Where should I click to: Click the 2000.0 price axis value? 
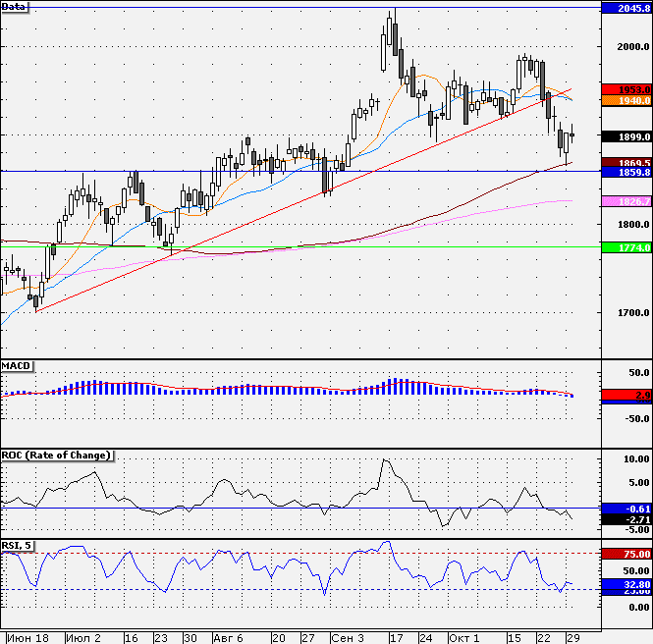(x=633, y=46)
